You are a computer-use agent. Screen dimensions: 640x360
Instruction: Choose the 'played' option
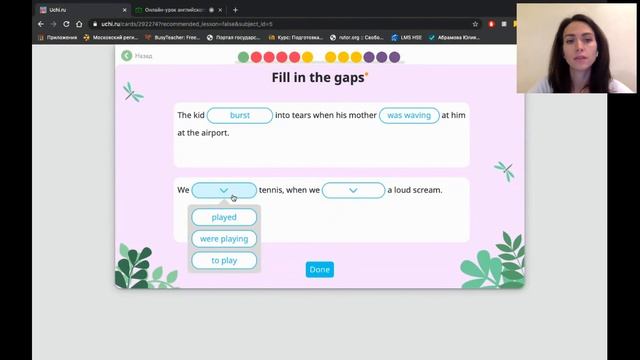(224, 217)
